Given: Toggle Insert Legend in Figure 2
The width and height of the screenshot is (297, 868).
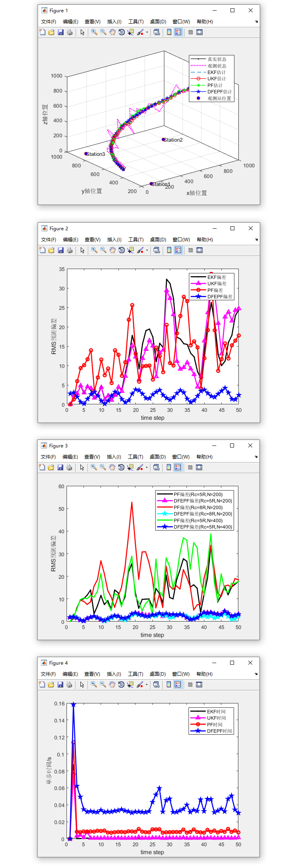Looking at the screenshot, I should 178,250.
